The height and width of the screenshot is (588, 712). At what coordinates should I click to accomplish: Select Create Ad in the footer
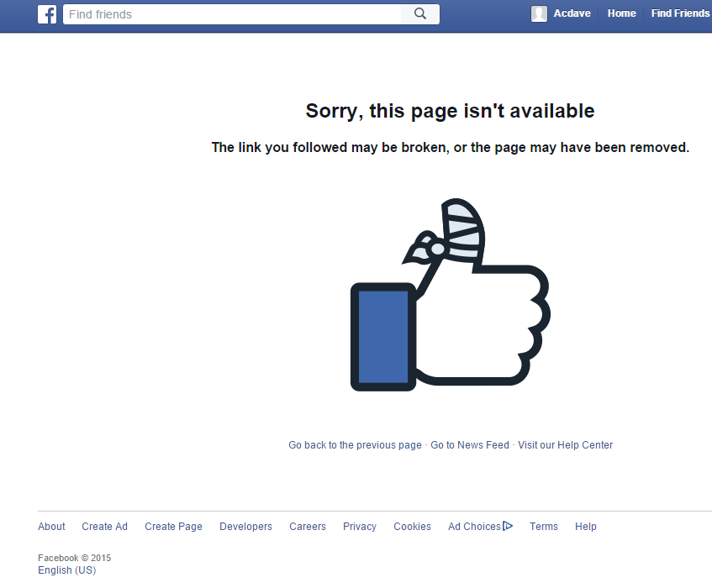104,527
